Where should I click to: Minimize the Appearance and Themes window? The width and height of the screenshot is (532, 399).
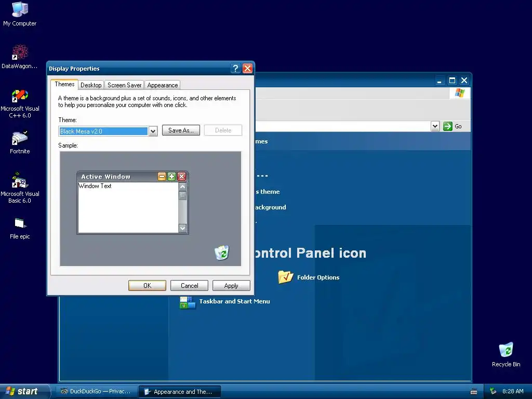coord(440,81)
